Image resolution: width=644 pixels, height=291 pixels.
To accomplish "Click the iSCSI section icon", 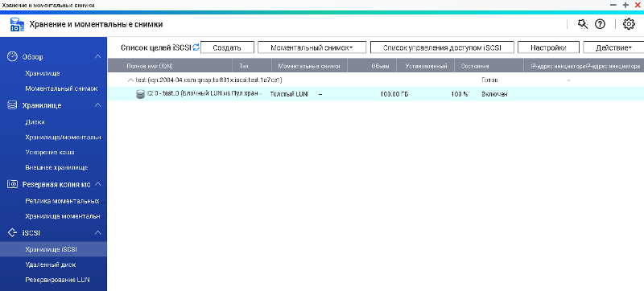I will pos(12,232).
